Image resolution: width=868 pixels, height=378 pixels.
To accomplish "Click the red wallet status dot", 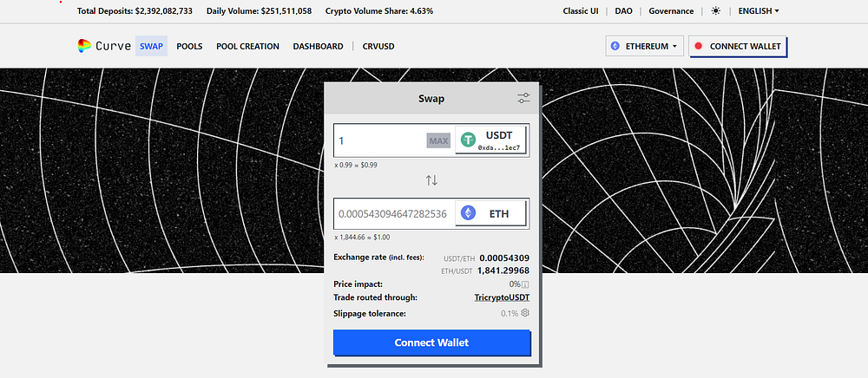I will pos(698,46).
